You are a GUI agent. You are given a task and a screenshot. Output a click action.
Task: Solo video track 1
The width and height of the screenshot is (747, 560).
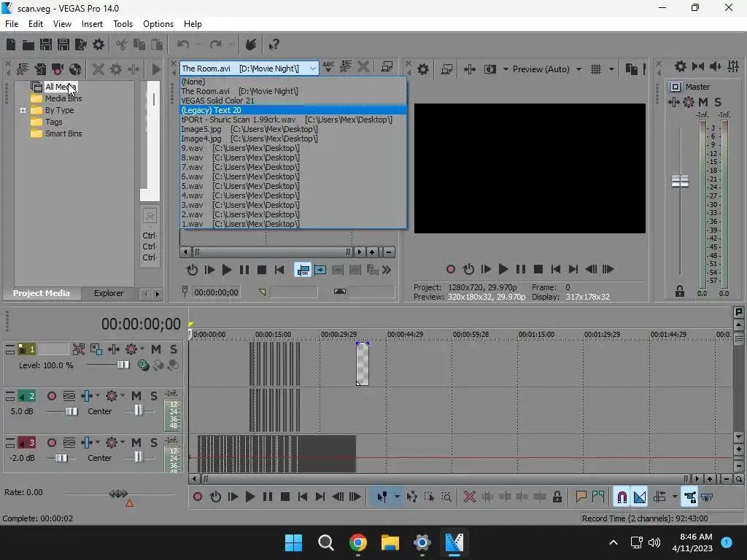pyautogui.click(x=174, y=349)
